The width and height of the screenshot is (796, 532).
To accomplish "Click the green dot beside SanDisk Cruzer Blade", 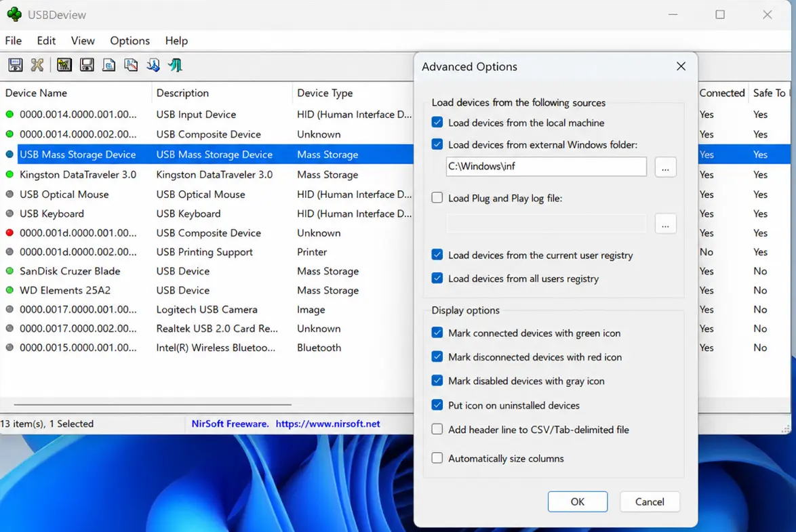I will point(9,271).
